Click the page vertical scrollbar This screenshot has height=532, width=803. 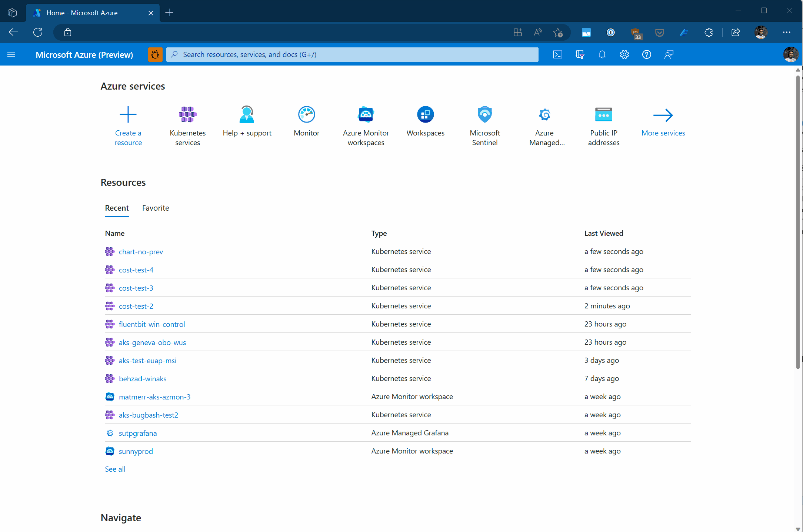point(798,222)
